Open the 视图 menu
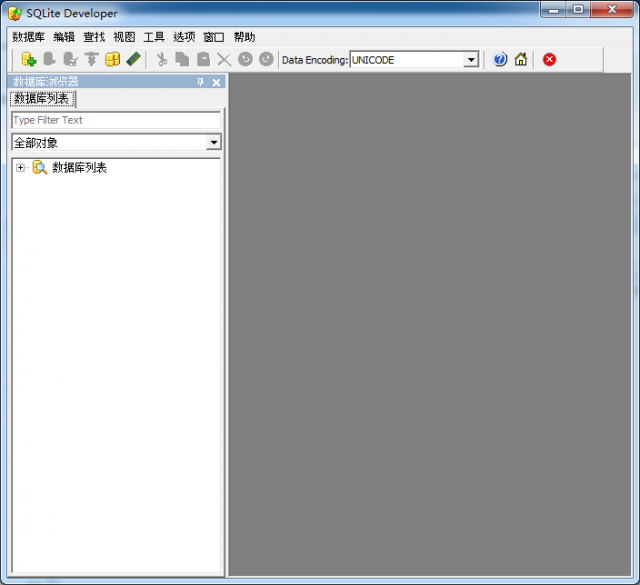The width and height of the screenshot is (640, 585). (124, 37)
